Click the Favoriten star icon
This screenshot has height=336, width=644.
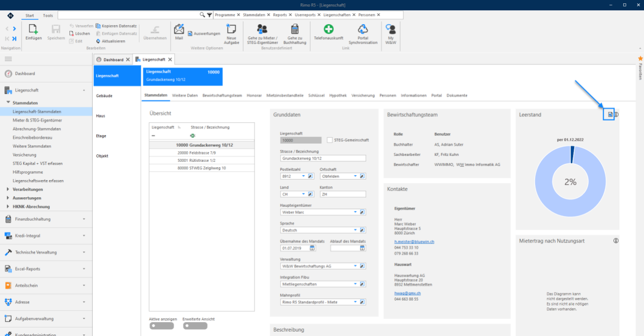640,59
